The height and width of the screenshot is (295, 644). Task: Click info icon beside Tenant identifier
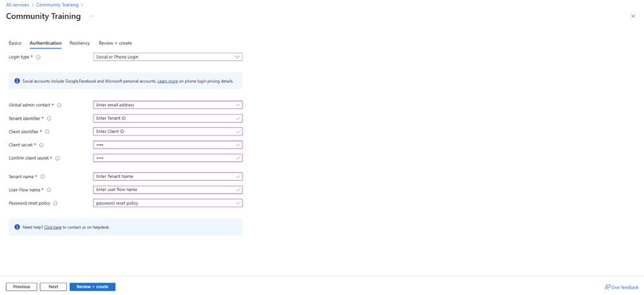[49, 119]
